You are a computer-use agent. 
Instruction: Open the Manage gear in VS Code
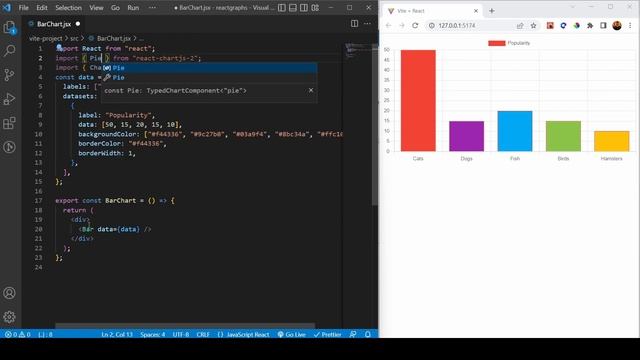coord(9,317)
